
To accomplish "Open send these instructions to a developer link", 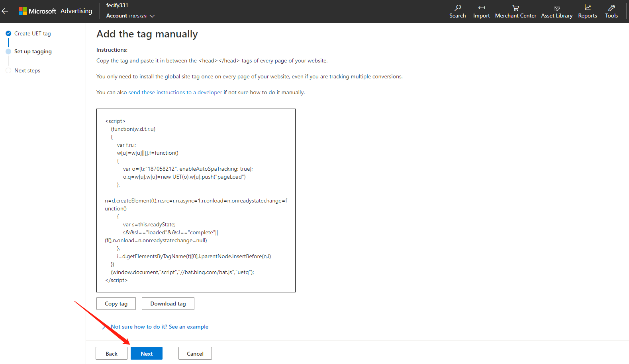I will pos(175,92).
